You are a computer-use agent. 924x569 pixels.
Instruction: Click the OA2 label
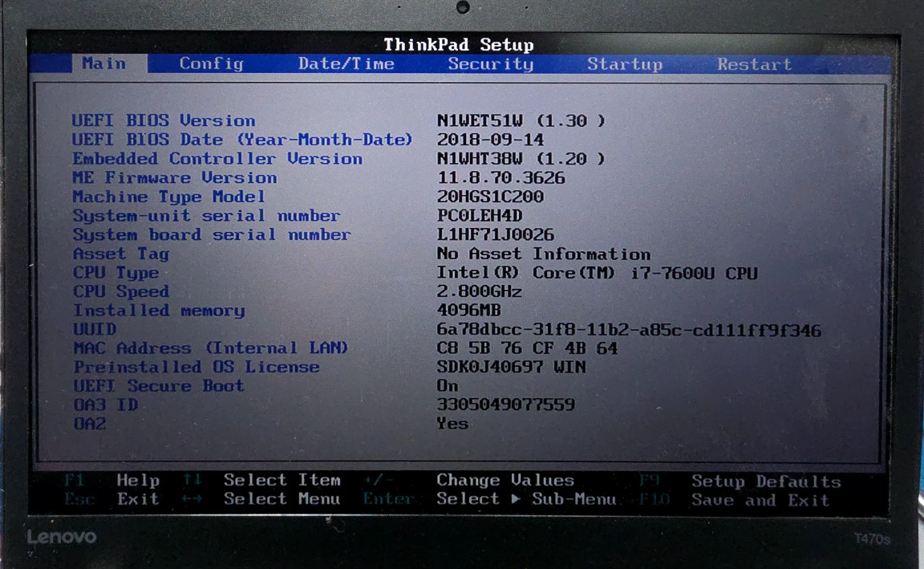90,424
